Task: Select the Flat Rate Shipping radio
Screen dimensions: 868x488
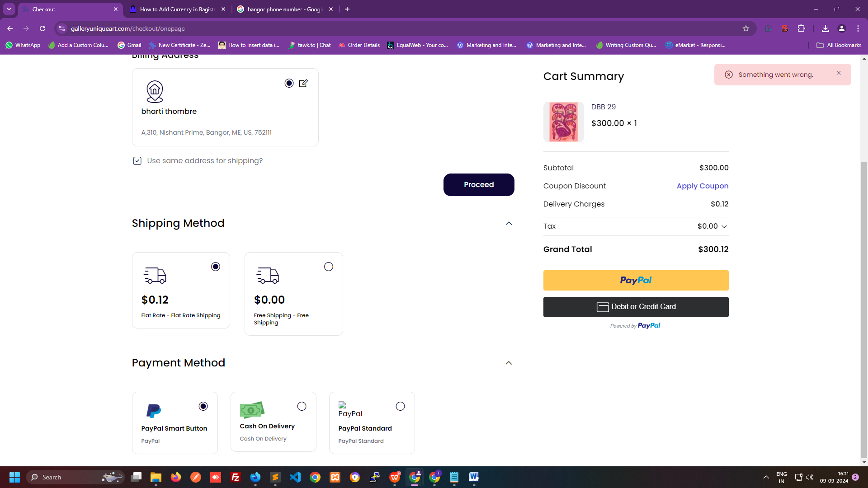Action: point(216,267)
